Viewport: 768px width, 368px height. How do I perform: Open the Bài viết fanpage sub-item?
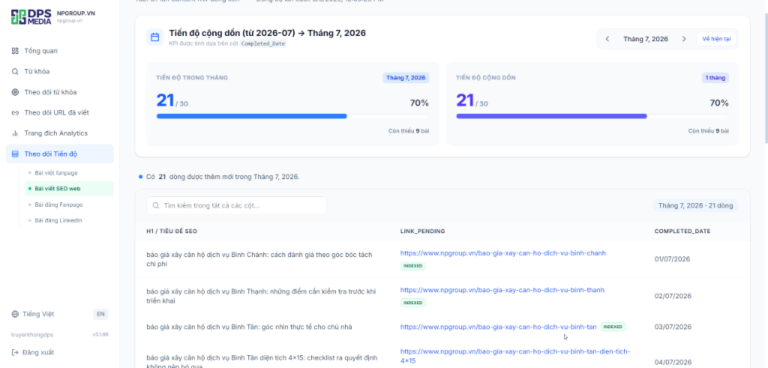pos(69,173)
